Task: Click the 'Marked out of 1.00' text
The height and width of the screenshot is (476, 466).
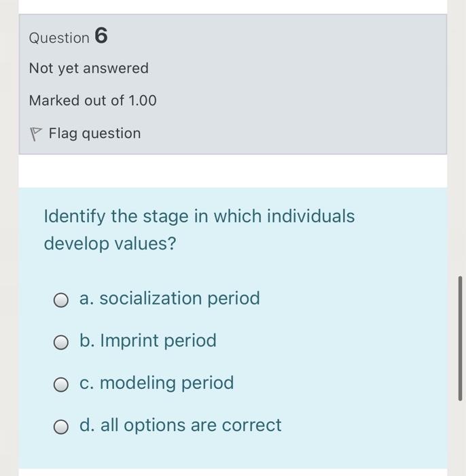Action: (92, 101)
